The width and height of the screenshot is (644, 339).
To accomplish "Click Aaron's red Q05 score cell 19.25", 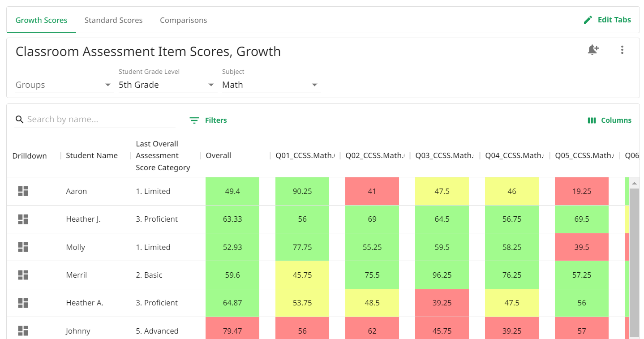I will (x=581, y=191).
